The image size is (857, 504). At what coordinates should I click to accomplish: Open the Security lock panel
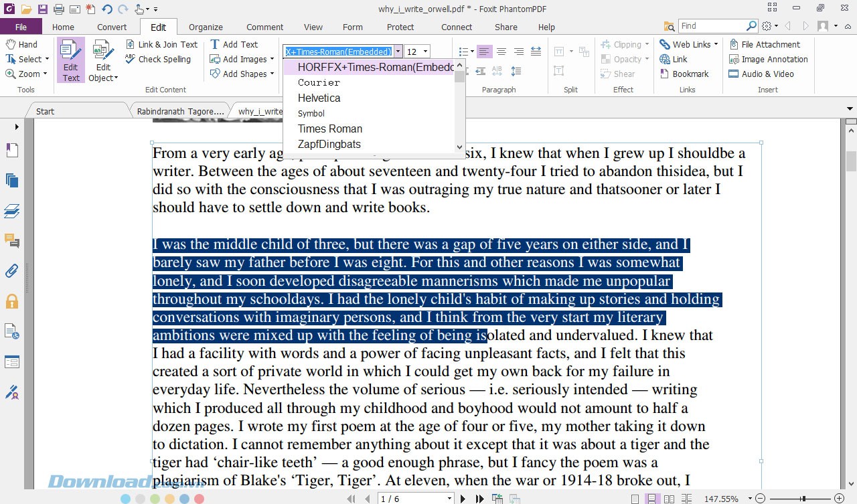12,301
